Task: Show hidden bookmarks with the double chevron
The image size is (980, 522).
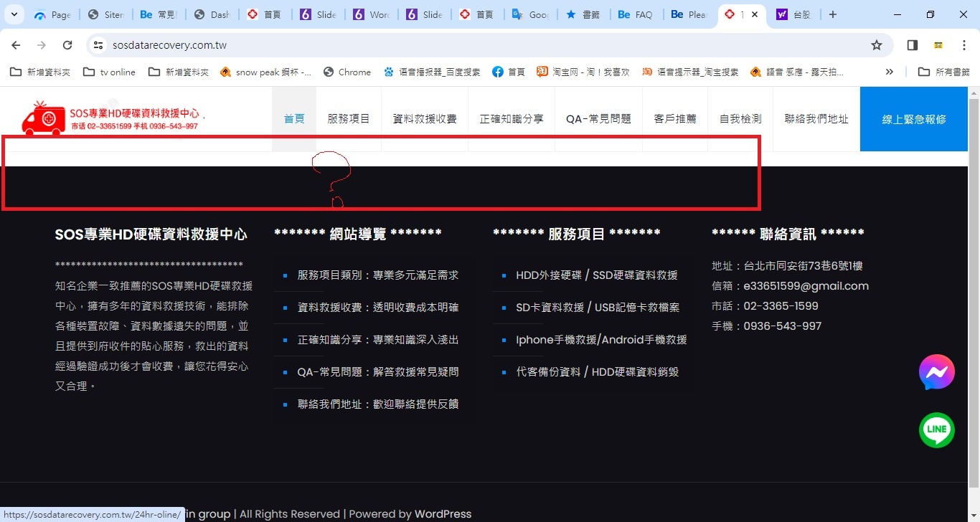Action: coord(890,72)
